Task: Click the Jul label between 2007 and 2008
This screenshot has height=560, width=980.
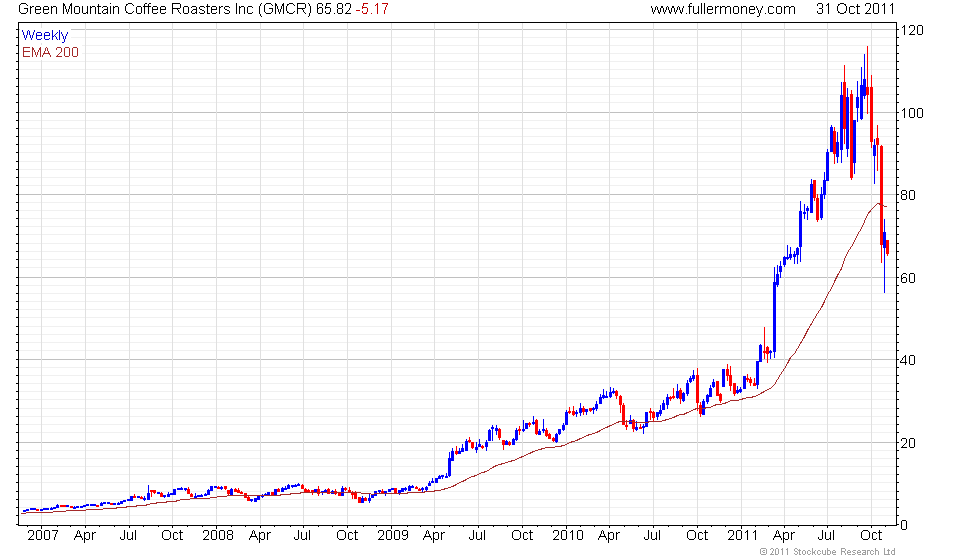Action: coord(128,536)
